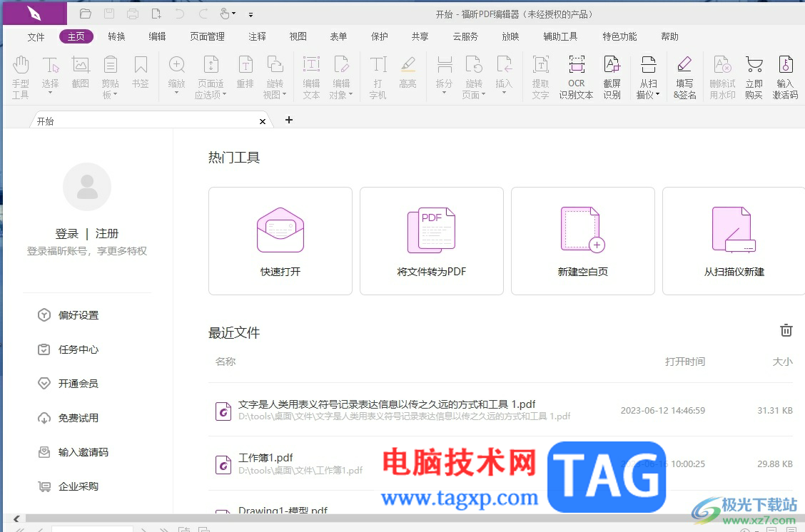This screenshot has width=805, height=532.
Task: Click left arrow of horizontal scrollbar
Action: click(16, 518)
